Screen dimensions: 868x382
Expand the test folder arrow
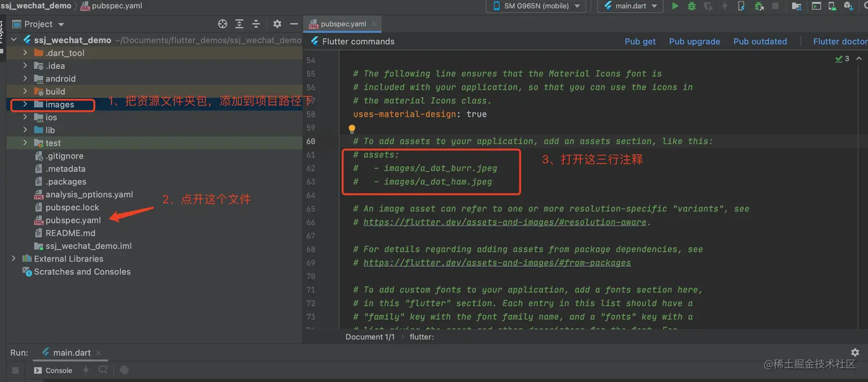tap(25, 143)
